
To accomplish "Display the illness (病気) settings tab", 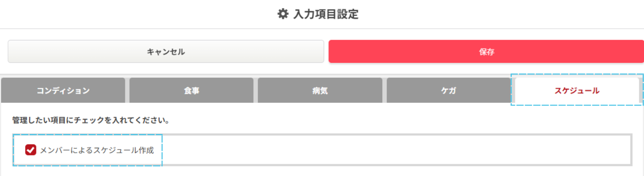I will pos(320,91).
